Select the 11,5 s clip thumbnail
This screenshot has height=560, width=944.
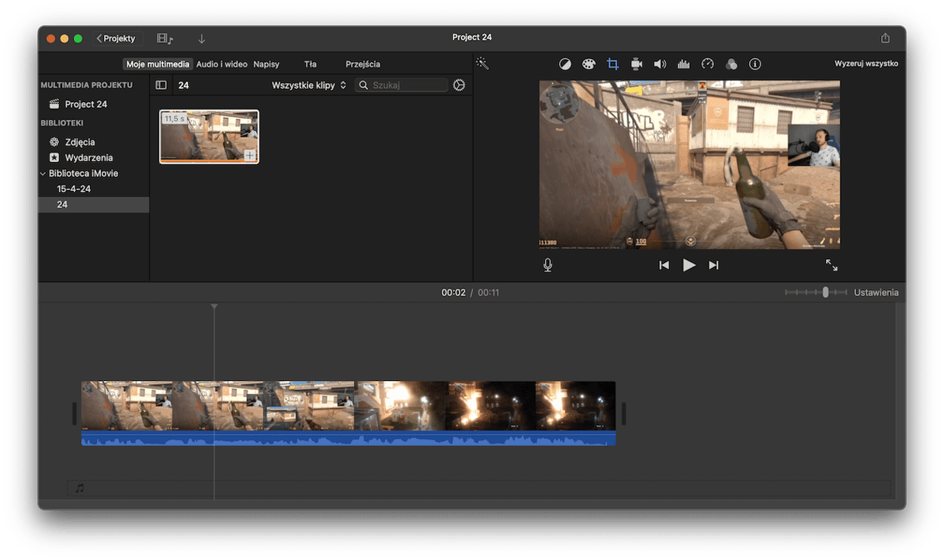[x=209, y=137]
